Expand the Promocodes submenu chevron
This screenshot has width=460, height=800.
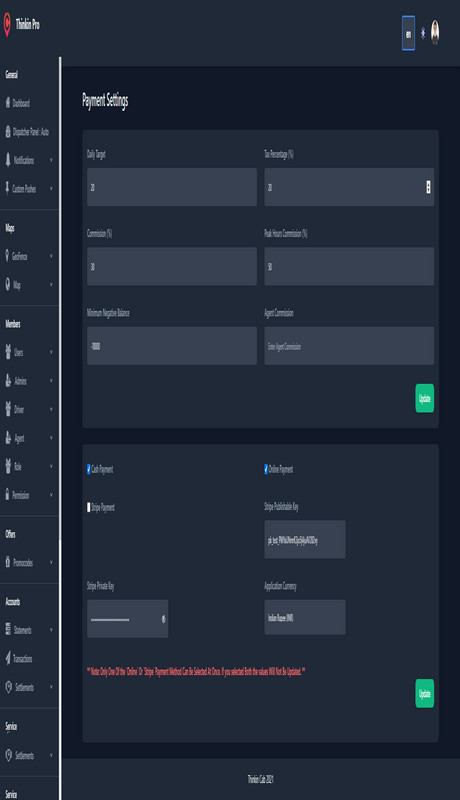[51, 562]
